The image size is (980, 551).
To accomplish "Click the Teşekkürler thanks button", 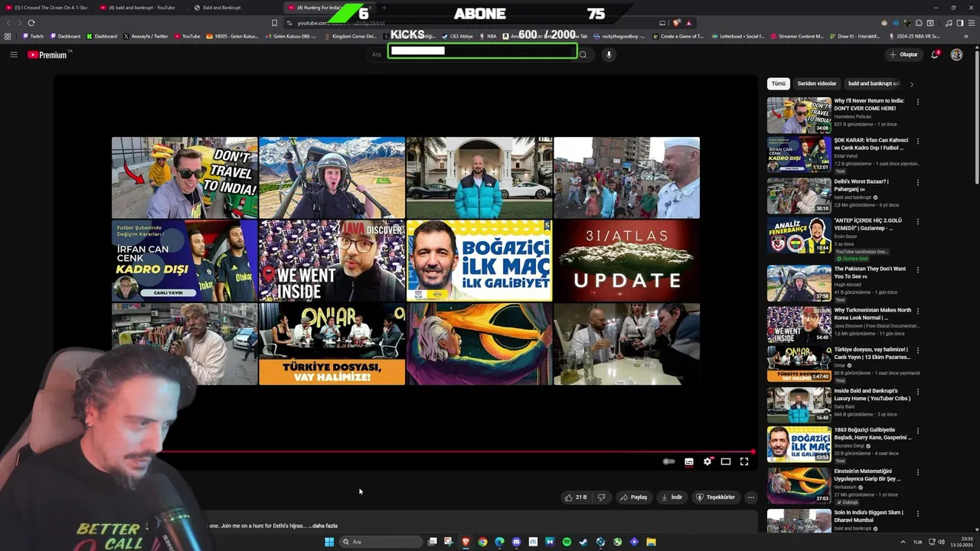I will click(715, 497).
